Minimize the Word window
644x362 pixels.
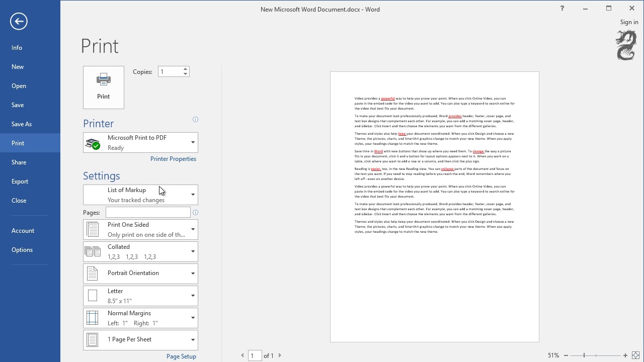[x=585, y=9]
